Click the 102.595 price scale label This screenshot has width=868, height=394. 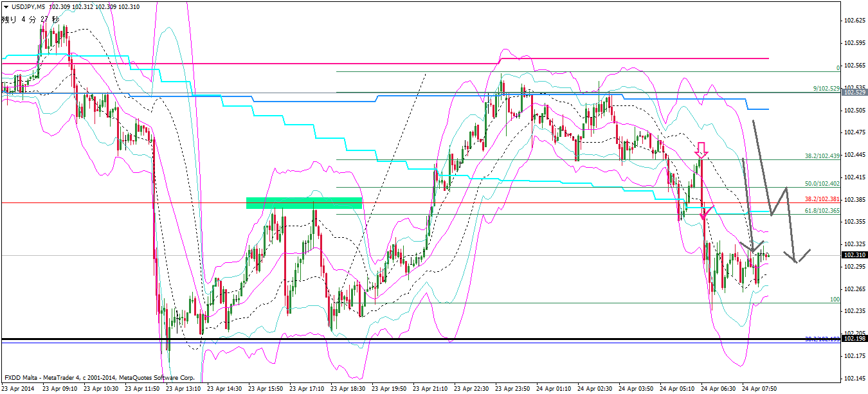[x=854, y=43]
